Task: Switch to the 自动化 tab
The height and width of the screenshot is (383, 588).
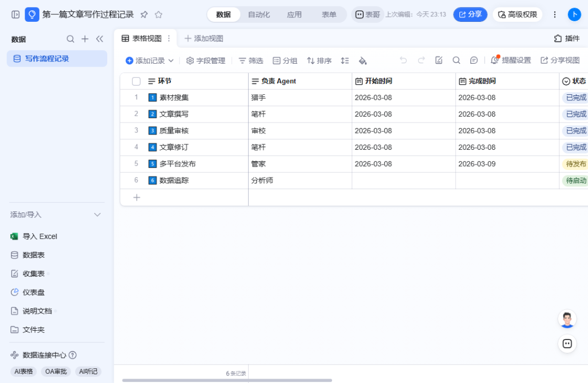Action: tap(259, 15)
